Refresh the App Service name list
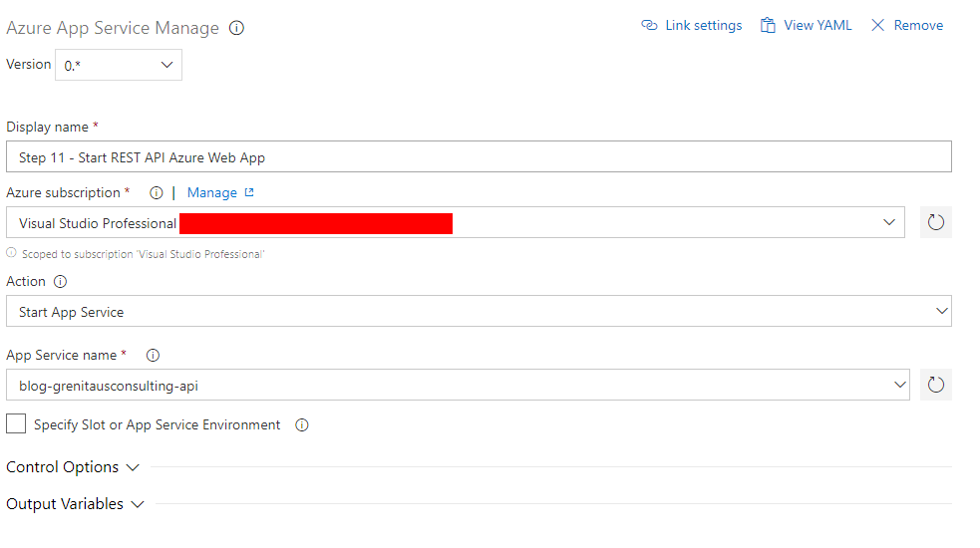The width and height of the screenshot is (980, 548). coord(935,385)
